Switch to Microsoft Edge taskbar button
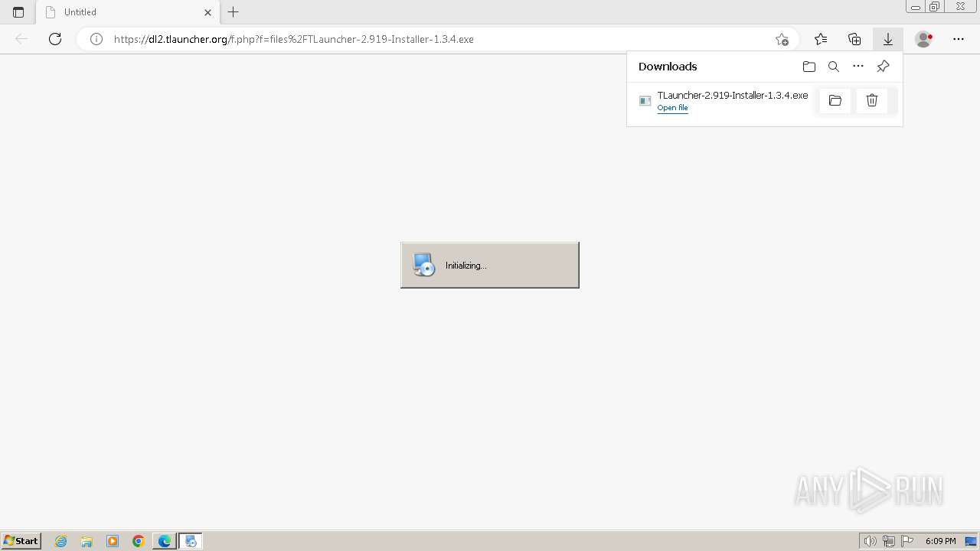This screenshot has height=551, width=980. coord(165,541)
